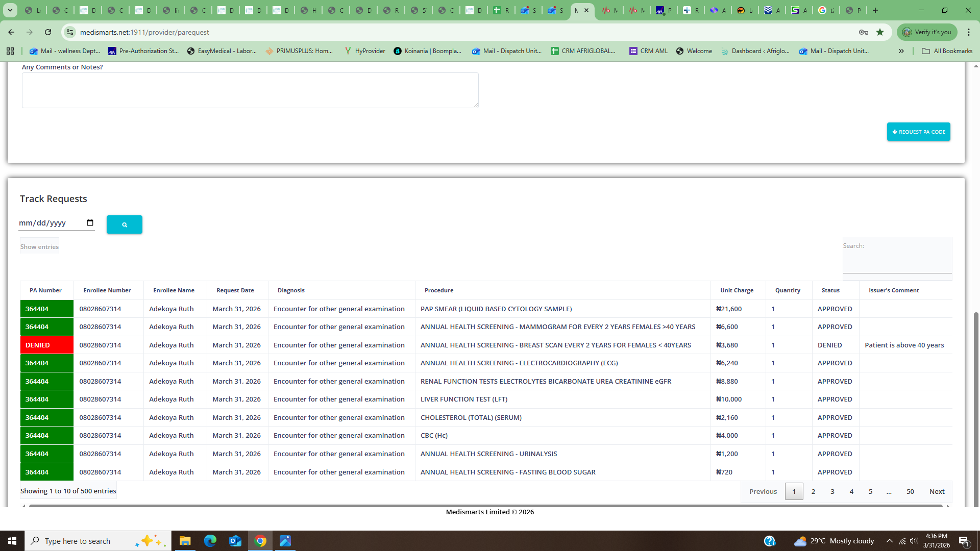Open Chrome three-dot menu
980x551 pixels.
(x=969, y=32)
